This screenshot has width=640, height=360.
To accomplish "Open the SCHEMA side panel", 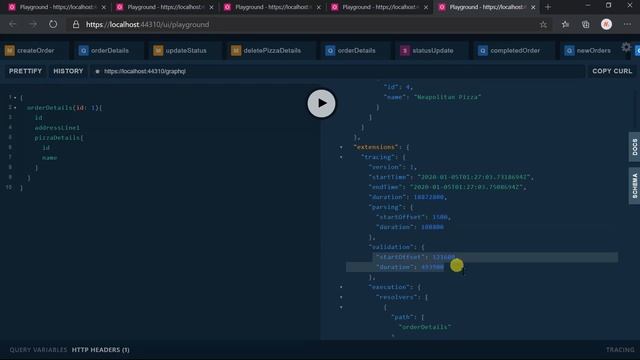I will pyautogui.click(x=634, y=186).
